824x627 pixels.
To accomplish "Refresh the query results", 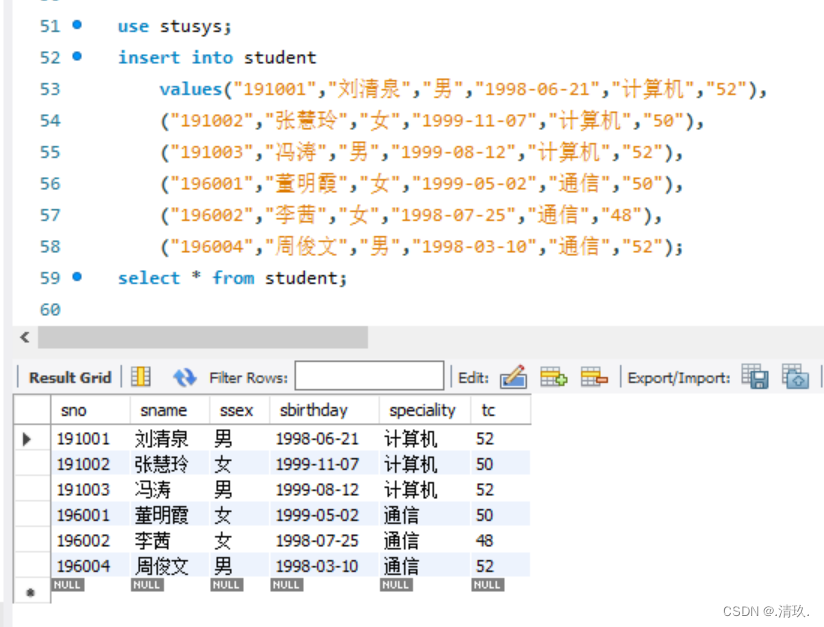I will pyautogui.click(x=184, y=377).
